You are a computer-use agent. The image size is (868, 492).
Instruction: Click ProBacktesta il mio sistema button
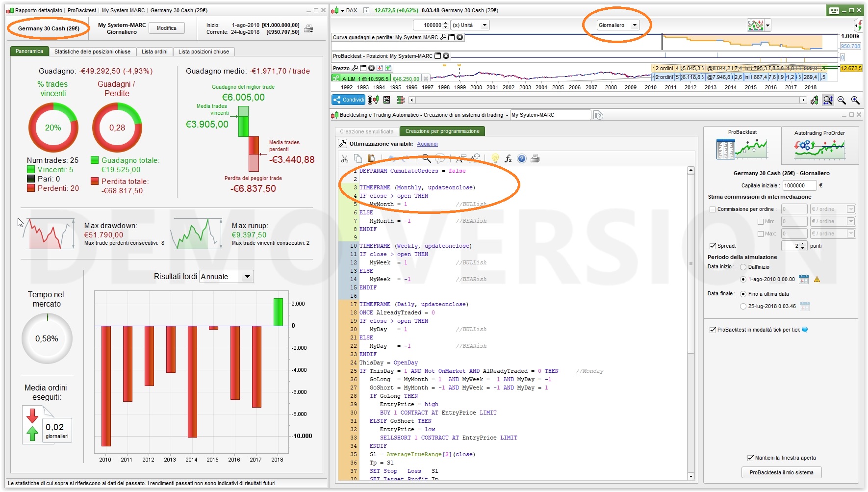[x=781, y=472]
